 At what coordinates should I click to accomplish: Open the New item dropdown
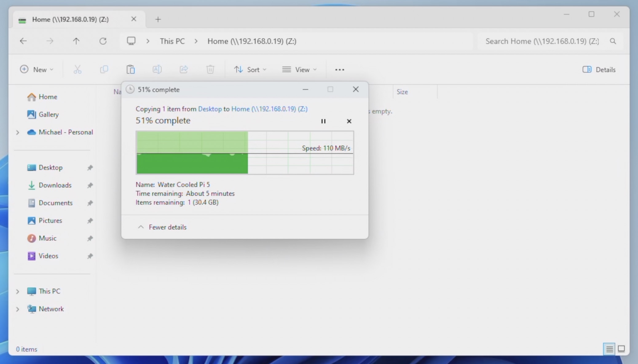pyautogui.click(x=37, y=70)
